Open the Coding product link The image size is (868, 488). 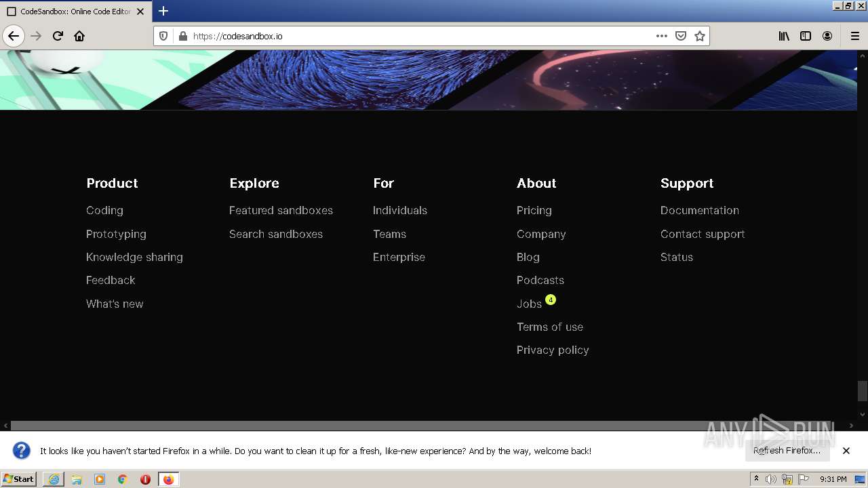104,210
